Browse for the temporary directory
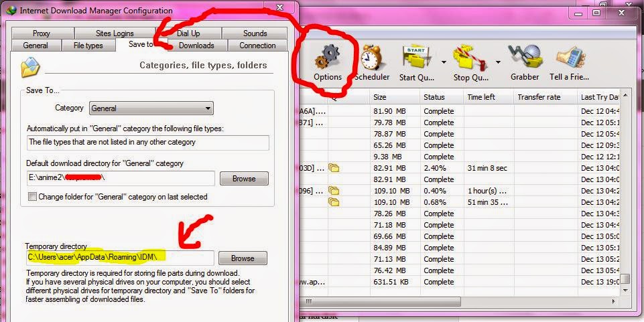The image size is (644, 322). [243, 258]
